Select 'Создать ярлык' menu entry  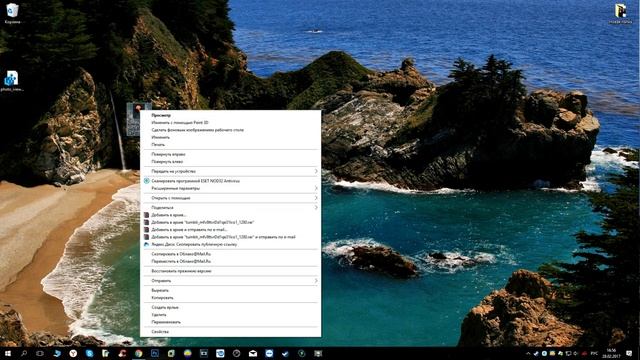(165, 307)
